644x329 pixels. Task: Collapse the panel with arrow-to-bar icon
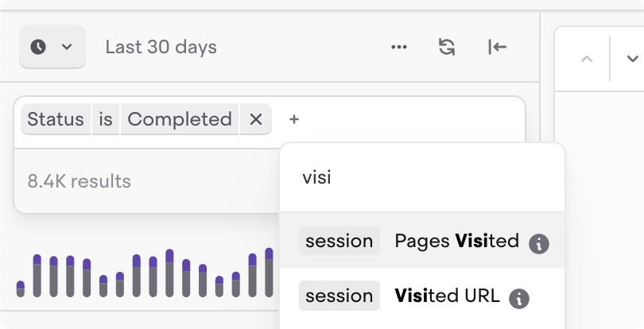(497, 47)
